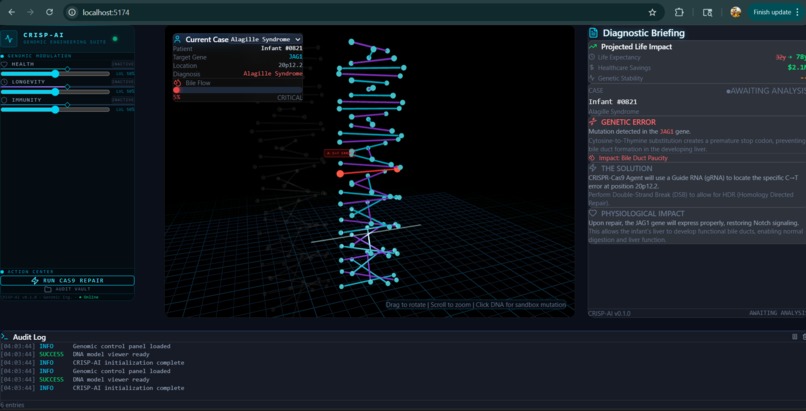Click the JAG1 target gene value
The width and height of the screenshot is (806, 411).
tap(295, 57)
